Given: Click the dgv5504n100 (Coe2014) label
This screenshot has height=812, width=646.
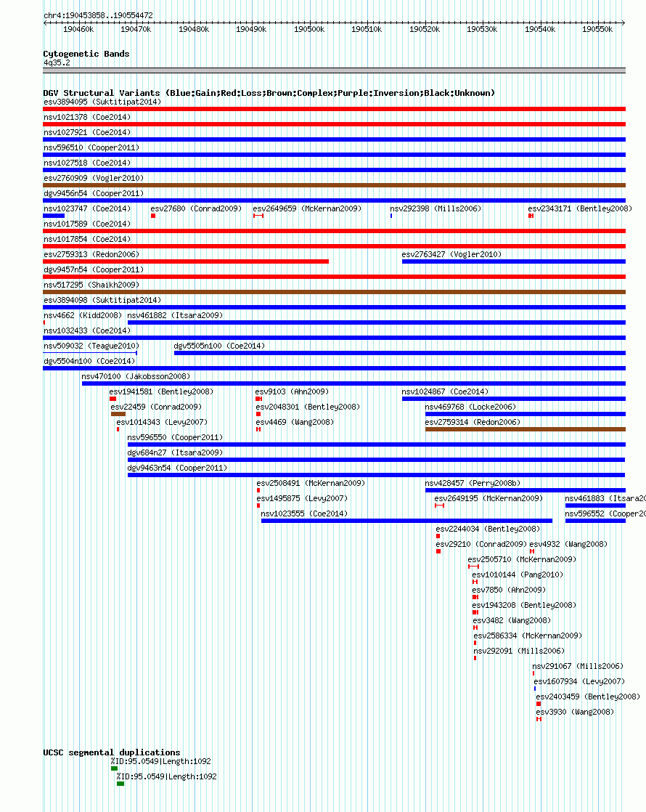Looking at the screenshot, I should click(89, 361).
